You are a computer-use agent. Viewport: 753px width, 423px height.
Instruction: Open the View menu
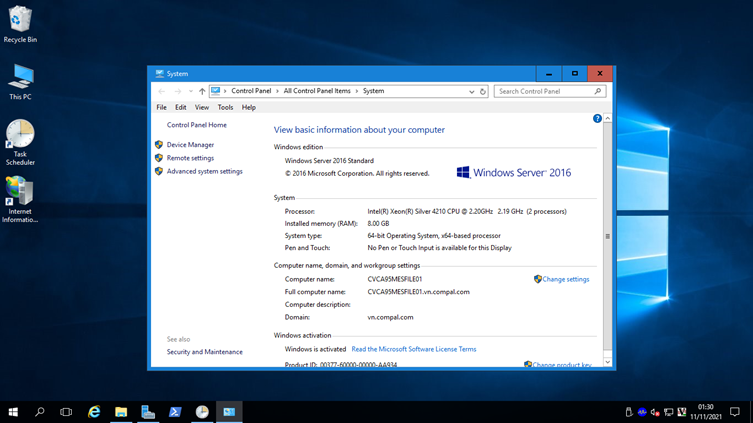pos(202,108)
